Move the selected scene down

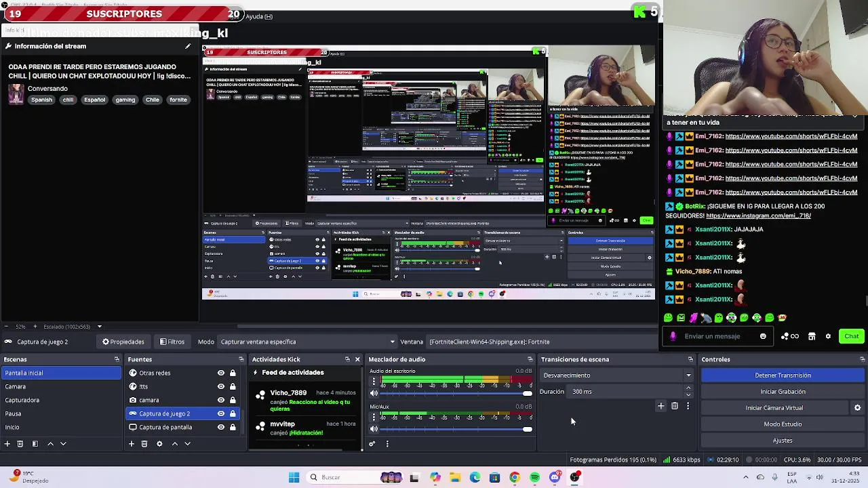click(x=63, y=444)
